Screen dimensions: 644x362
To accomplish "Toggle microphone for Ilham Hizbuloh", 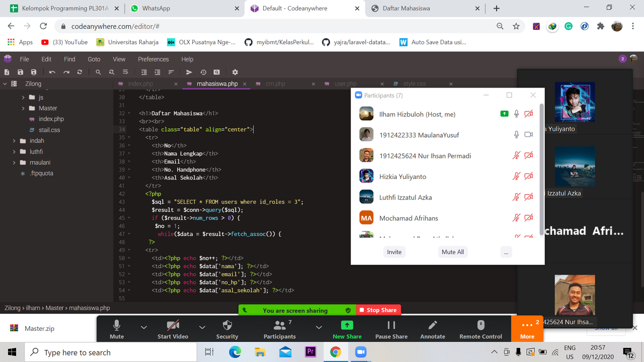I will (516, 114).
